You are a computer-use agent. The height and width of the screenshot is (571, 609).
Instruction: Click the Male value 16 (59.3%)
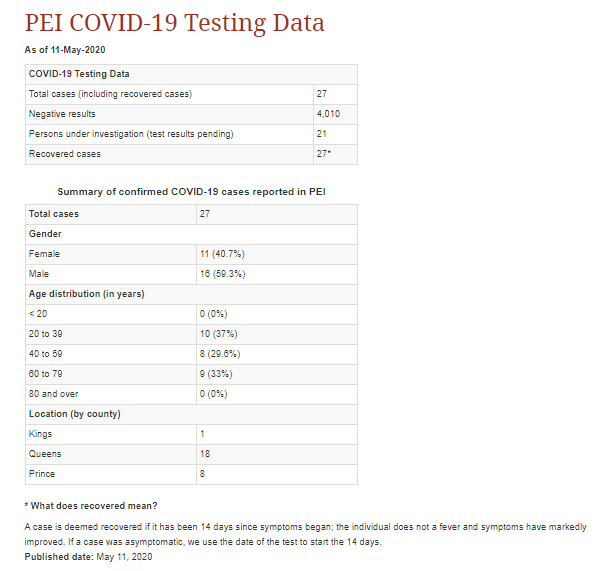(222, 274)
